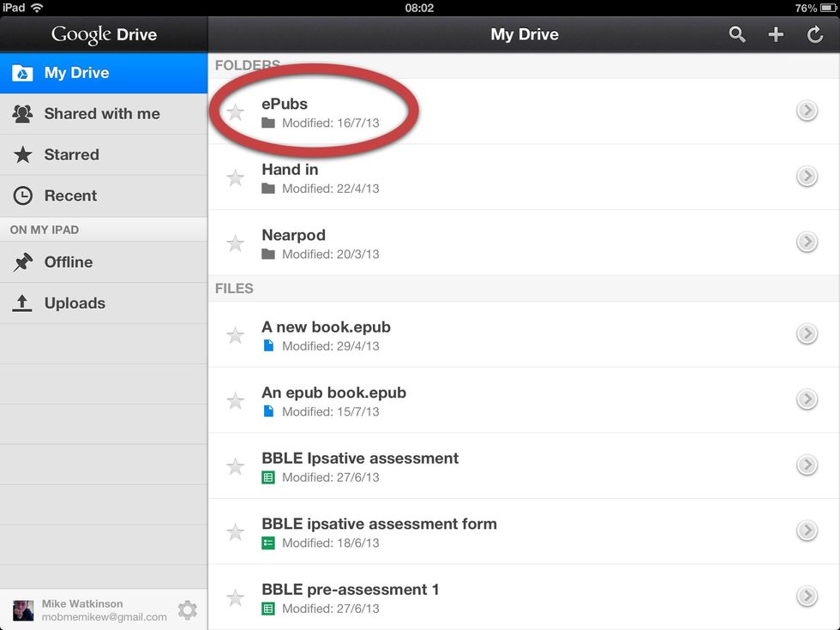
Task: Refresh My Drive with the reload icon
Action: click(x=815, y=34)
